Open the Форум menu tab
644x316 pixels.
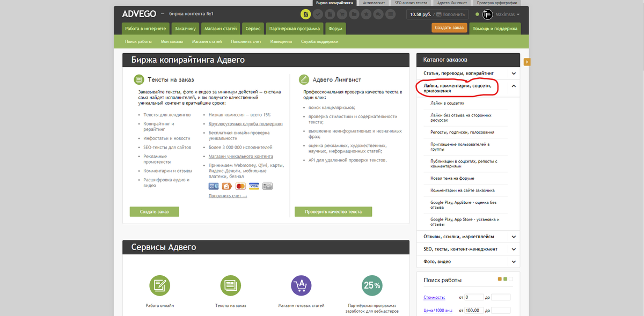pos(336,28)
